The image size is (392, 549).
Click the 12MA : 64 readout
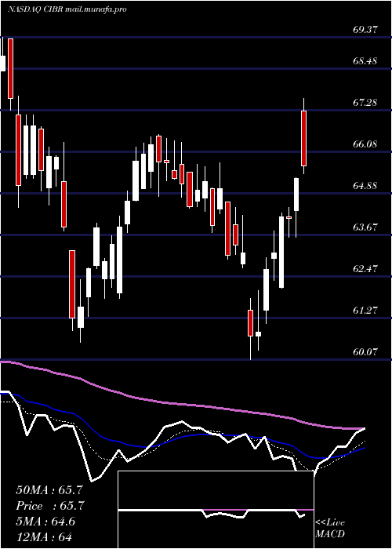pos(44,536)
